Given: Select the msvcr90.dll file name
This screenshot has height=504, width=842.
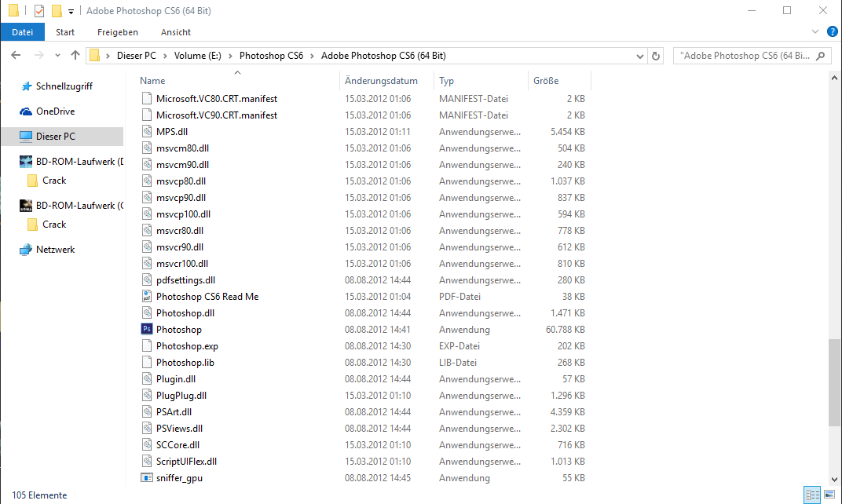Looking at the screenshot, I should 180,247.
